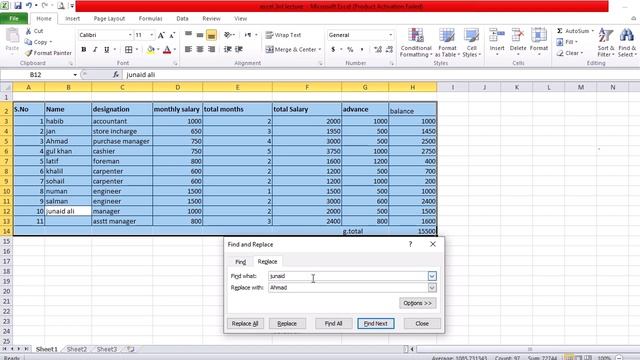640x360 pixels.
Task: Click the Copy icon
Action: point(28,42)
